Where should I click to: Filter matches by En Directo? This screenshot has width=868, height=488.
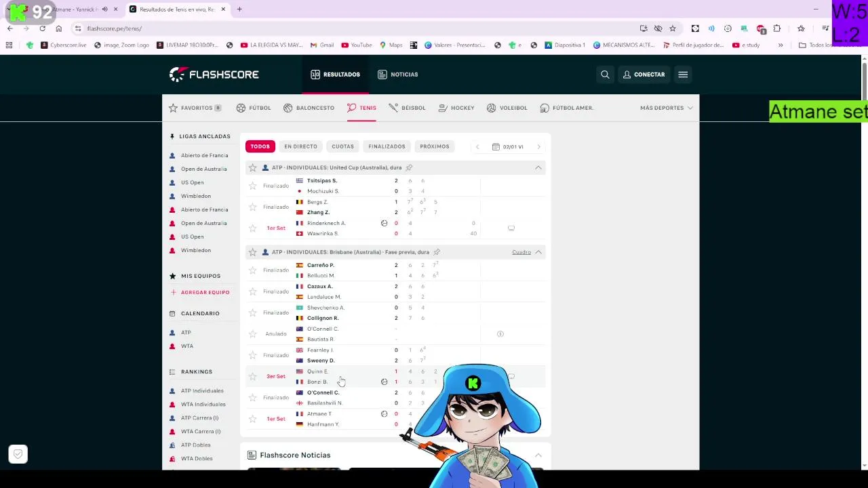pos(300,146)
